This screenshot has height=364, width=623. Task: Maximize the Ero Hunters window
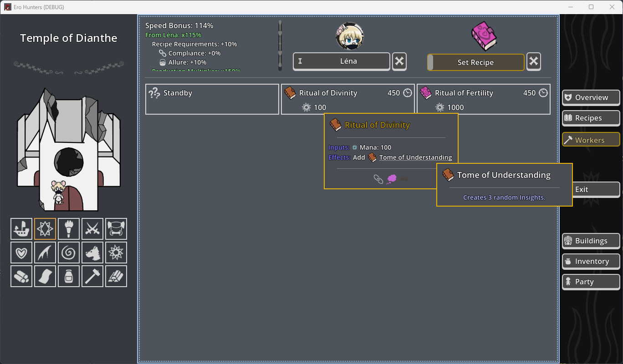pos(591,7)
